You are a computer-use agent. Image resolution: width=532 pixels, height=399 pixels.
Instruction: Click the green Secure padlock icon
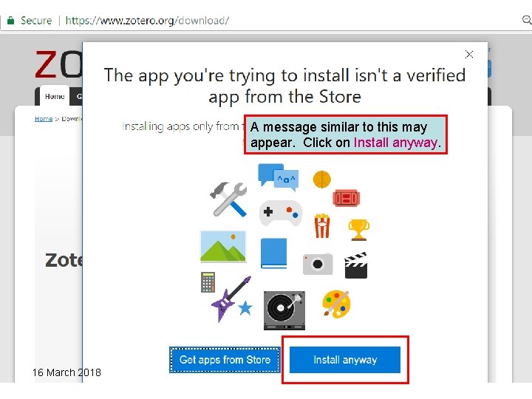11,21
